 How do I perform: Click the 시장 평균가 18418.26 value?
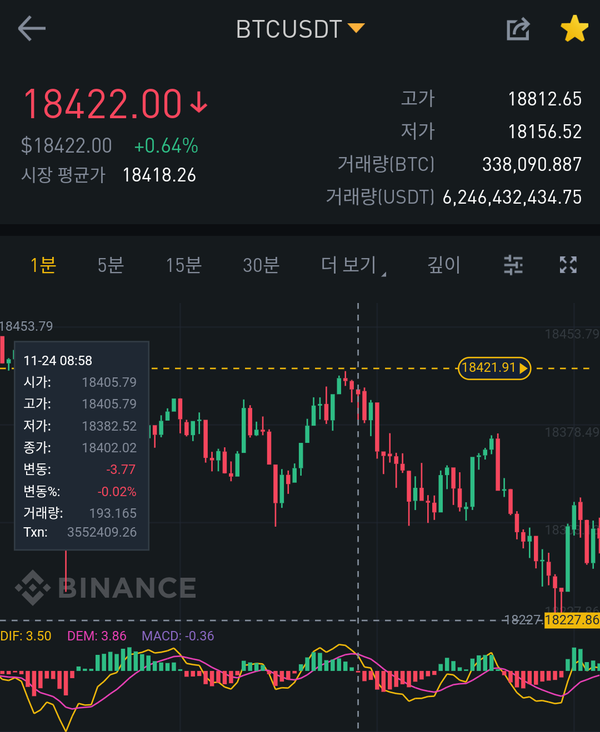pos(159,176)
